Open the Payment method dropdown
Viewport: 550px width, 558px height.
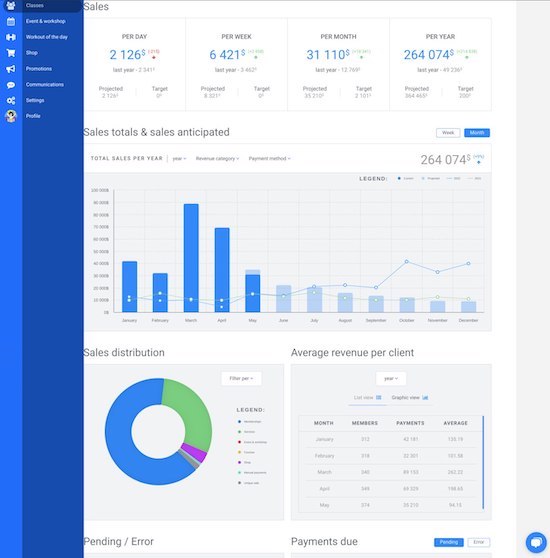[269, 159]
